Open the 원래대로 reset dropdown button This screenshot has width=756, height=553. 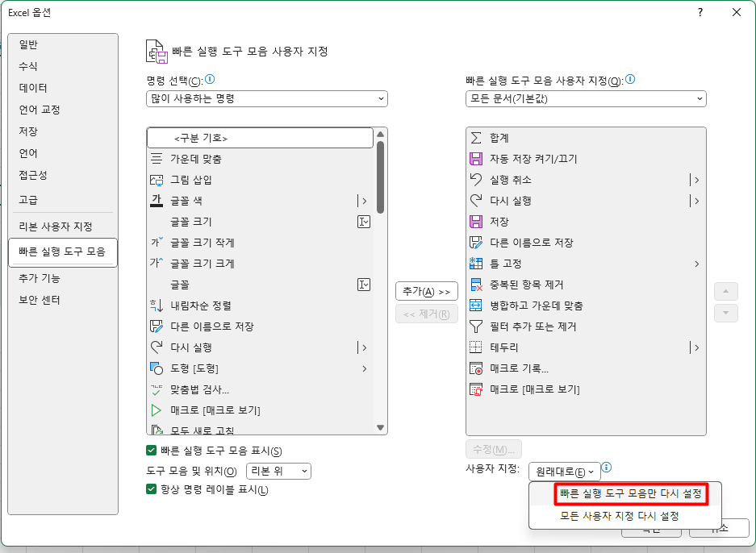tap(565, 472)
